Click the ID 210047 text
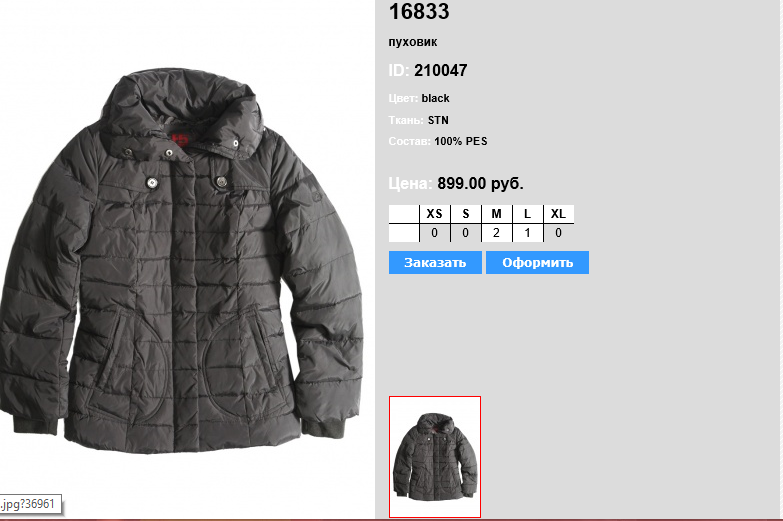783x521 pixels. point(428,70)
